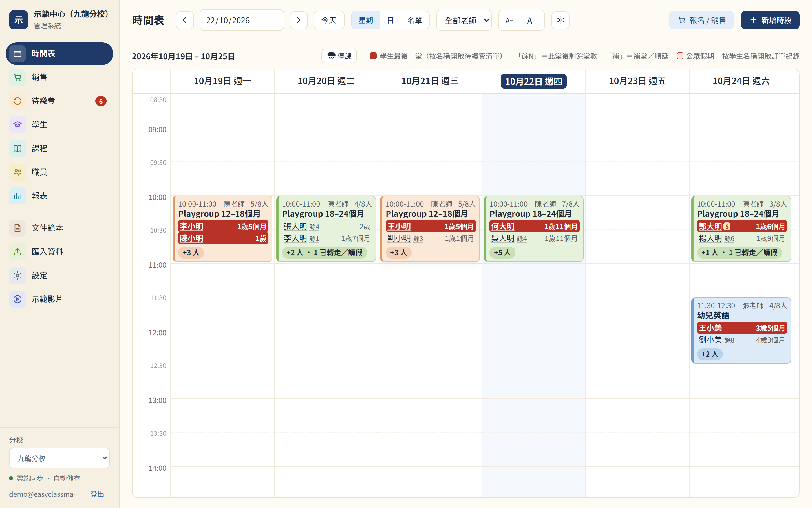Click the 文件範本 document icon
Viewport: 812px width, 508px height.
click(x=17, y=228)
